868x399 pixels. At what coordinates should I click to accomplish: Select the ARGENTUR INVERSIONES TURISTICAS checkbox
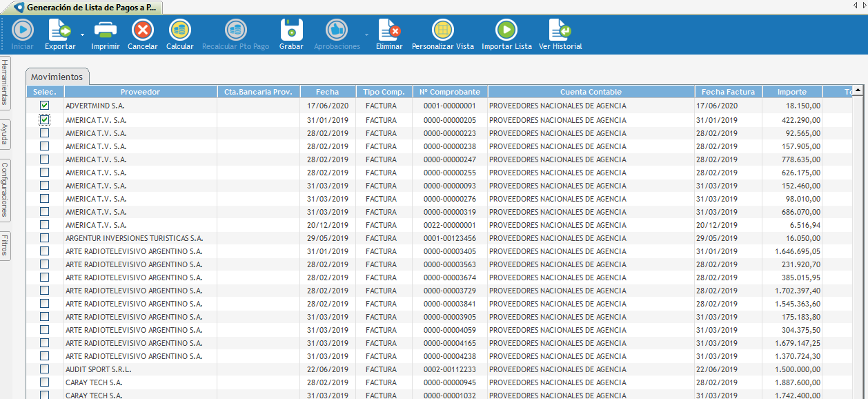tap(45, 238)
